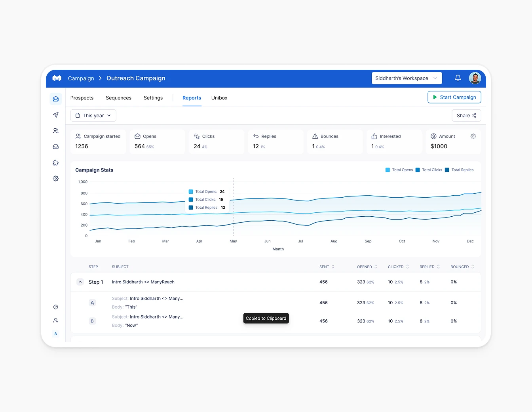Toggle the Total Opens legend item
The width and height of the screenshot is (532, 412).
click(x=399, y=170)
